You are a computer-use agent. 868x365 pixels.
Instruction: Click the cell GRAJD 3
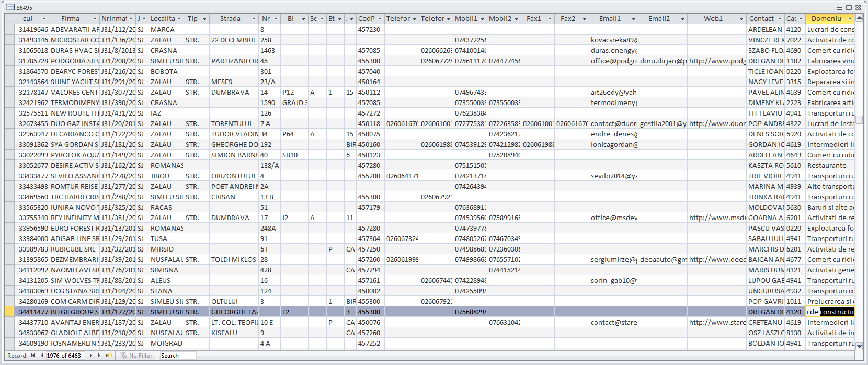click(x=294, y=103)
